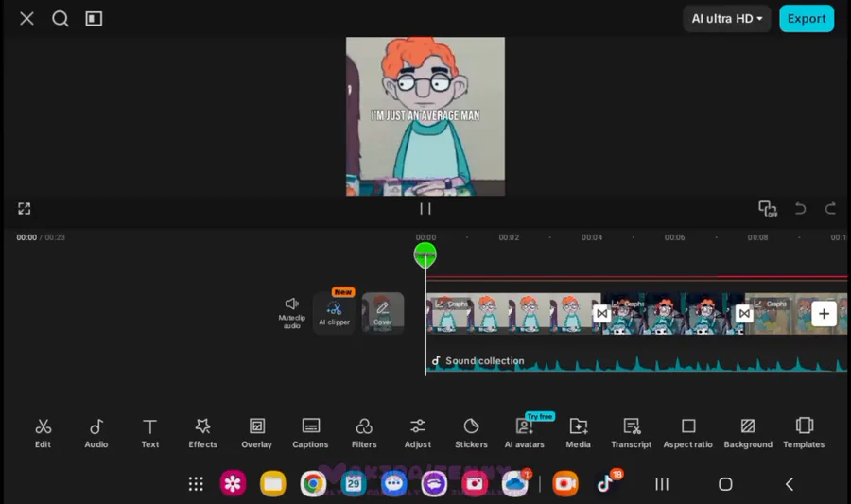Open the Stickers tool
The width and height of the screenshot is (851, 504).
471,433
